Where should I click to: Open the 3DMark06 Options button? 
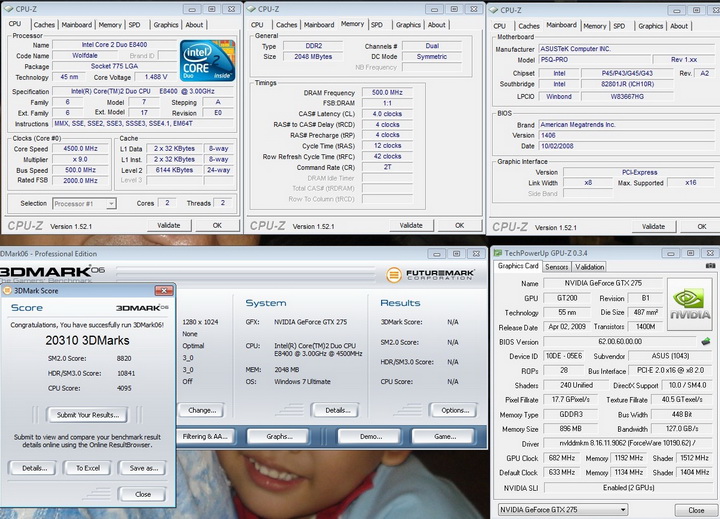pos(454,410)
